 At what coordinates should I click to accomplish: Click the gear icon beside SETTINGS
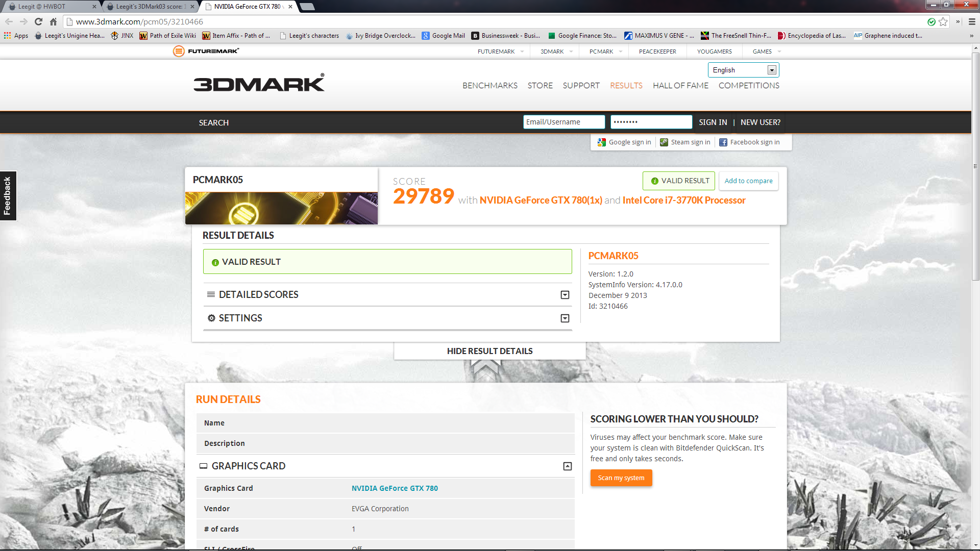click(211, 318)
